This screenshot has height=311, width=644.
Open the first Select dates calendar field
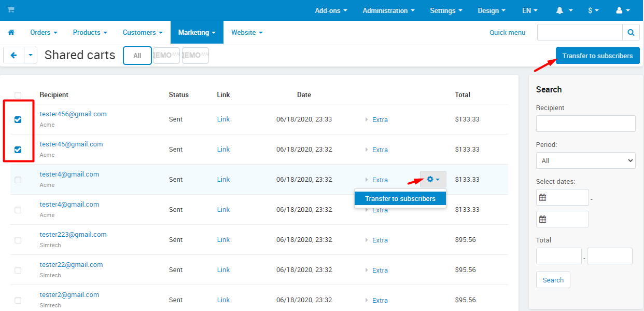click(x=563, y=197)
